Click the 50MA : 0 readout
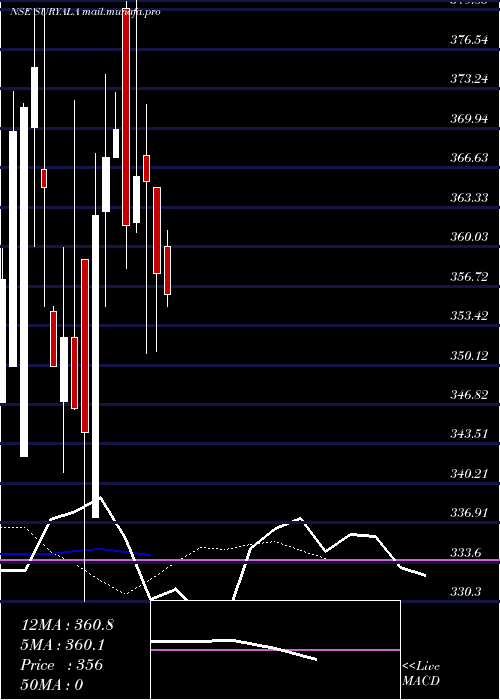The width and height of the screenshot is (500, 700). click(x=52, y=685)
